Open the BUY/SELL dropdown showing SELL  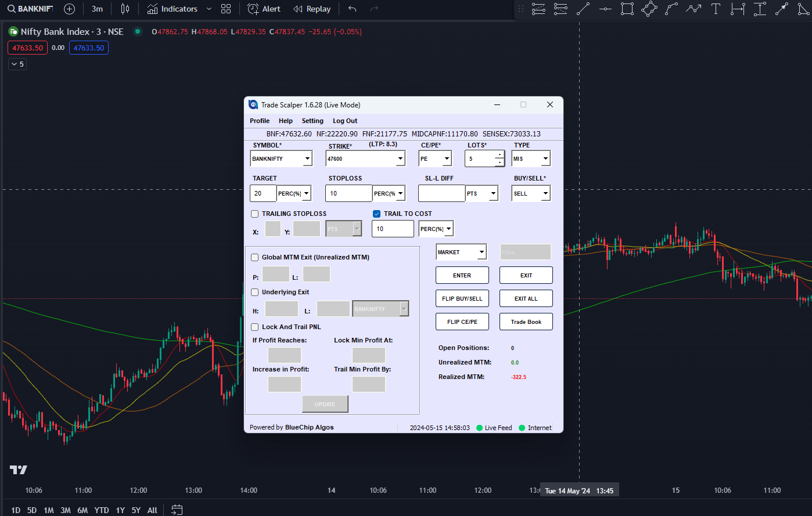click(531, 193)
